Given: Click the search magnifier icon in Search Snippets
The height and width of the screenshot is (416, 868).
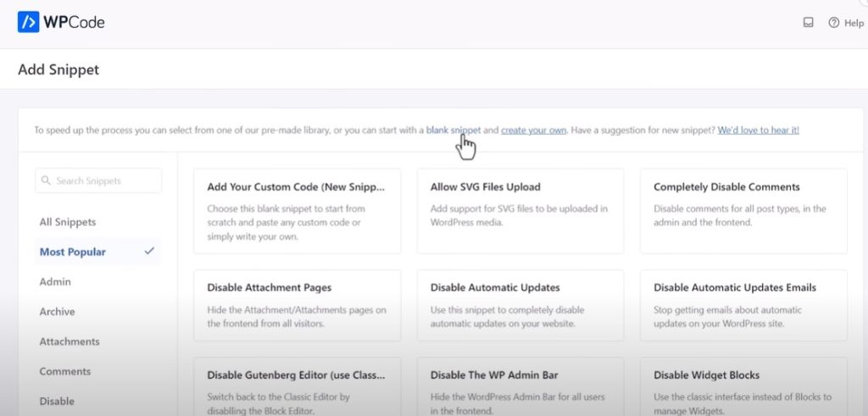Looking at the screenshot, I should point(46,181).
